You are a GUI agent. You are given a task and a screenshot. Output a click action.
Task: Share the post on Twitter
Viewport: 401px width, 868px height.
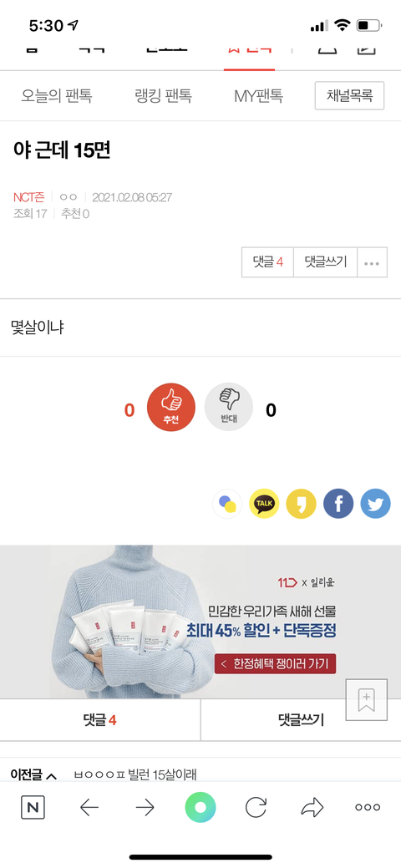[x=375, y=504]
